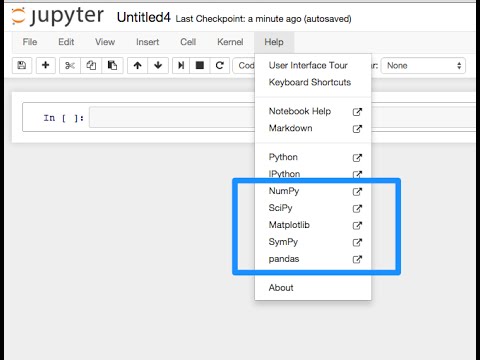The height and width of the screenshot is (360, 480).
Task: Expand the cell toolbar None dropdown
Action: pyautogui.click(x=423, y=65)
